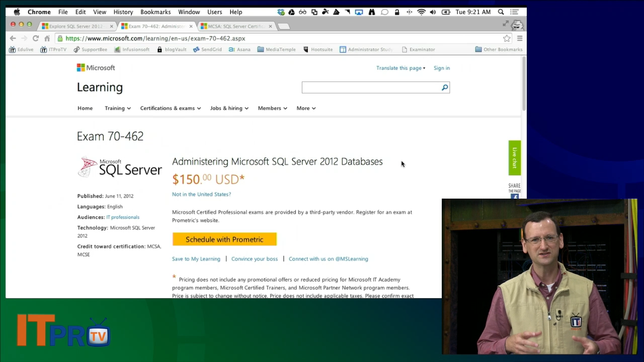The image size is (644, 362).
Task: Go to the browser Home page
Action: pos(47,38)
